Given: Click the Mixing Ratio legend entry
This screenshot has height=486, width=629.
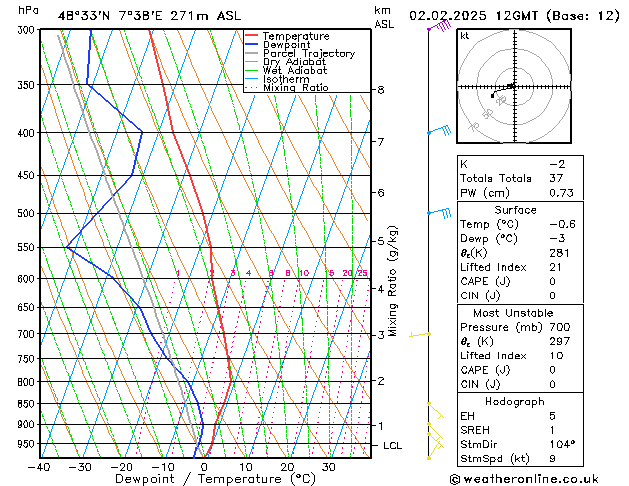Looking at the screenshot, I should point(295,88).
